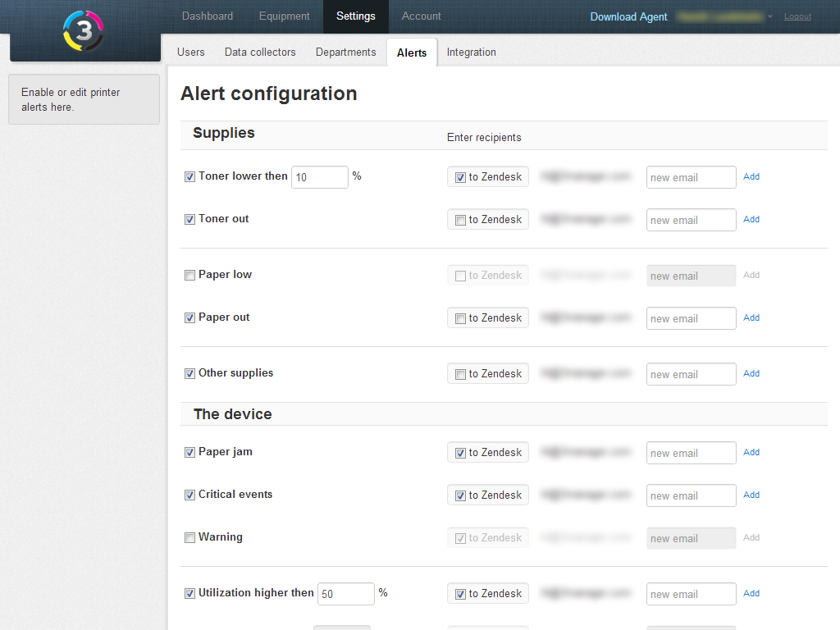
Task: Add recipient for Critical events alert
Action: pyautogui.click(x=751, y=495)
